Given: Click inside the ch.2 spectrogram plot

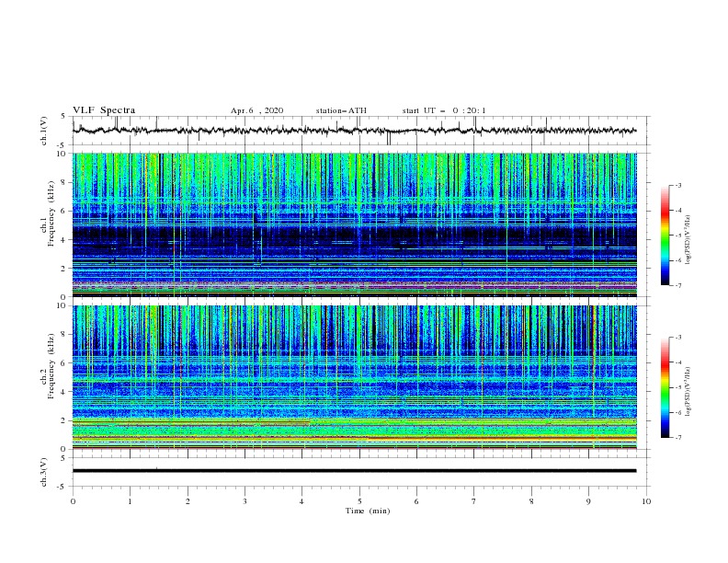Looking at the screenshot, I should tap(354, 377).
